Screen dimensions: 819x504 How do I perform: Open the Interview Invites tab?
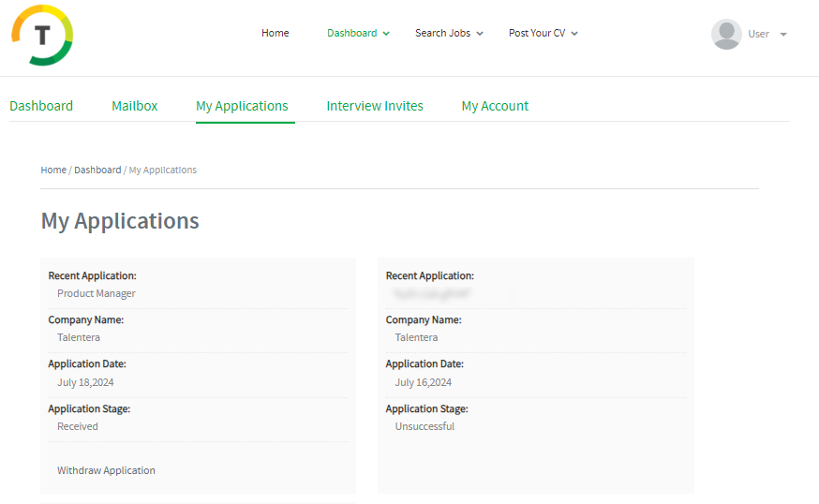pos(375,106)
